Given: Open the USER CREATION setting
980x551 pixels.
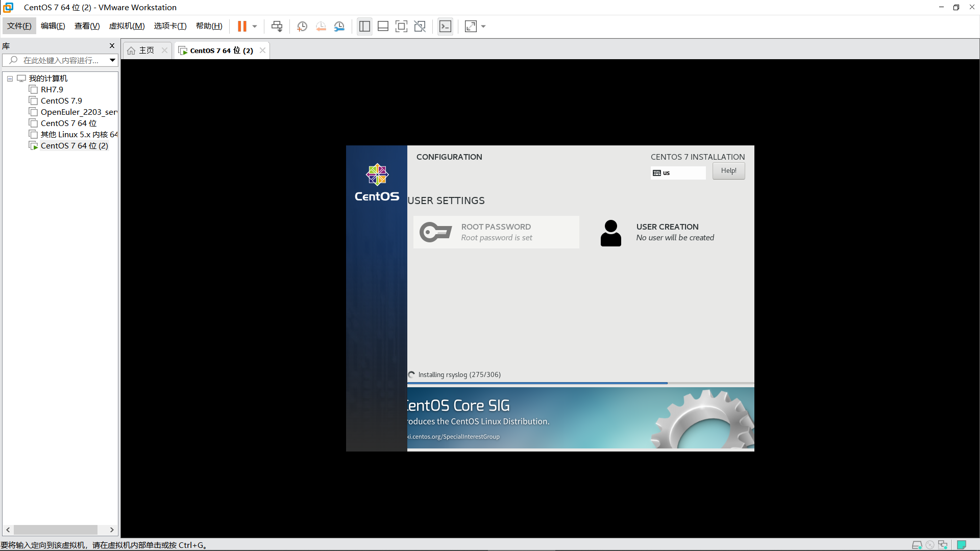Looking at the screenshot, I should tap(667, 232).
